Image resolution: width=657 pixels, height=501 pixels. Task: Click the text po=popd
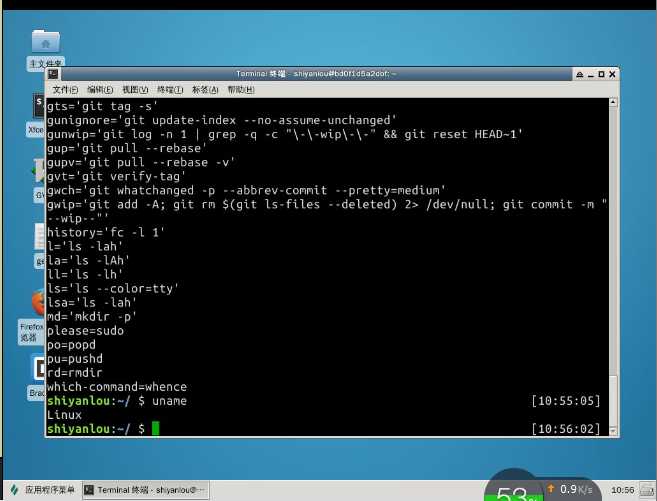tap(71, 345)
